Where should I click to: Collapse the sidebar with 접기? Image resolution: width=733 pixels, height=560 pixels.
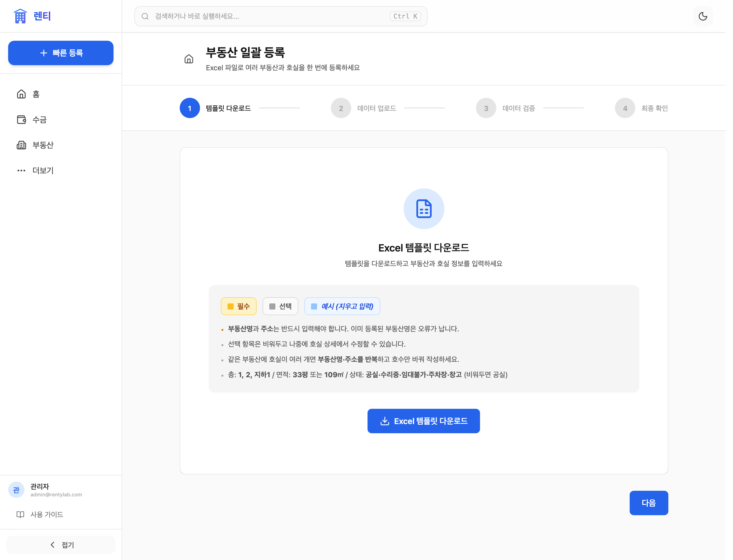coord(61,545)
